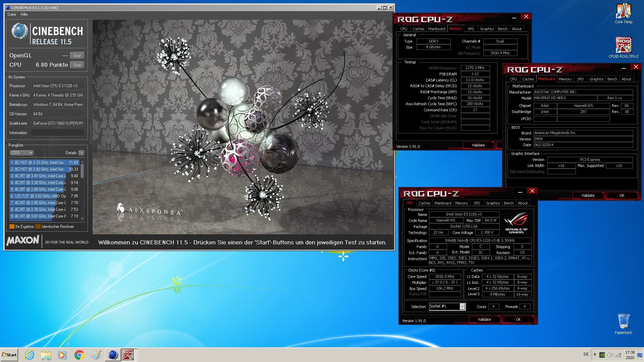Image resolution: width=644 pixels, height=362 pixels.
Task: Click the Information input field
Action: pos(58,133)
